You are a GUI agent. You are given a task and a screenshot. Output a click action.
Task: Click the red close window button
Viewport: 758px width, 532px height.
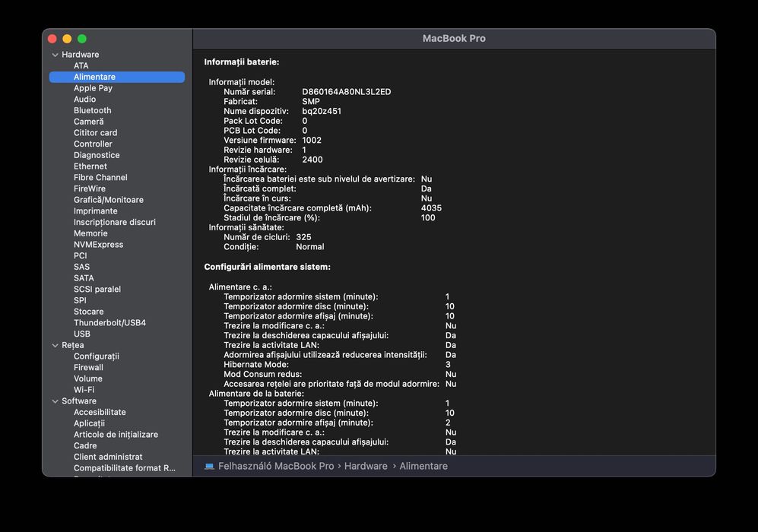(52, 39)
